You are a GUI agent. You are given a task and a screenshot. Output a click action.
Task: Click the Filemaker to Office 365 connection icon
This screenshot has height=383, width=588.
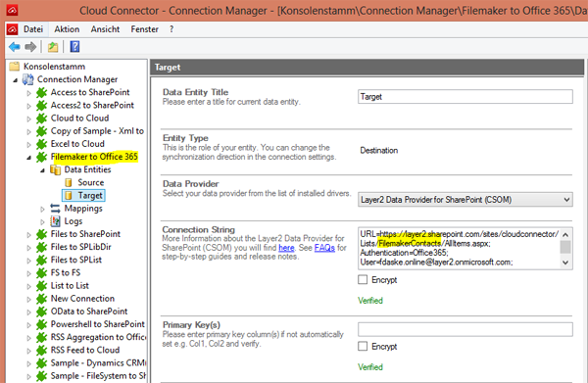pos(41,157)
